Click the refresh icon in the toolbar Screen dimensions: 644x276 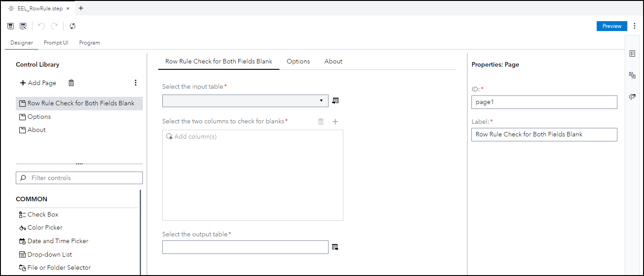(73, 26)
